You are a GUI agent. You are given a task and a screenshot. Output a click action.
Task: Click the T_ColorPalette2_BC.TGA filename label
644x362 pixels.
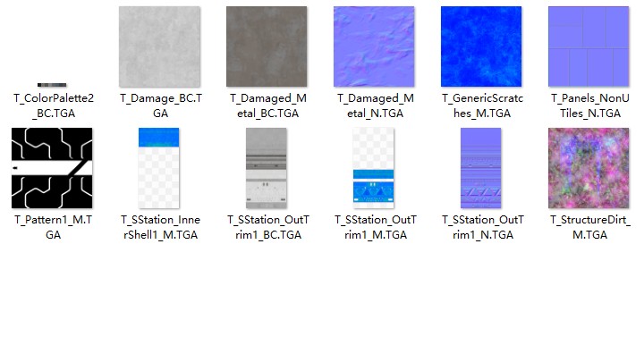pos(53,105)
